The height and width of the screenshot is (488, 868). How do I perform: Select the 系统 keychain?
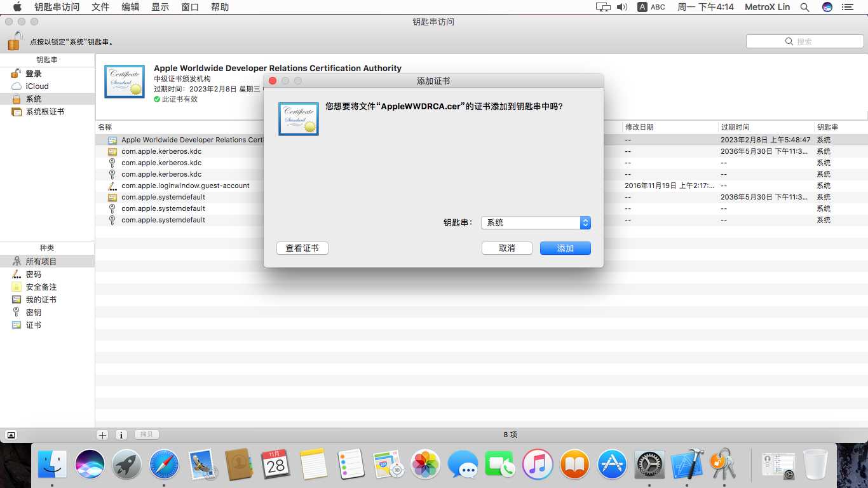point(48,99)
